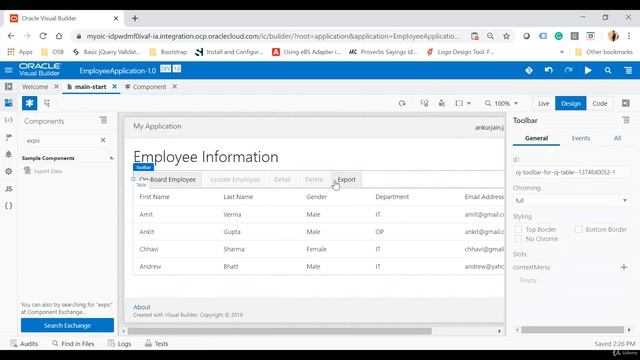Expand the bookmarks overflow arrow
This screenshot has height=360, width=640.
562,52
